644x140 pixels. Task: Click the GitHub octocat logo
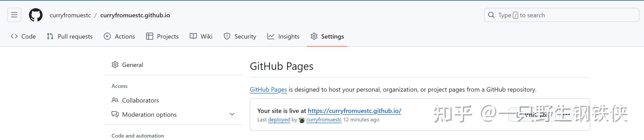coord(36,15)
